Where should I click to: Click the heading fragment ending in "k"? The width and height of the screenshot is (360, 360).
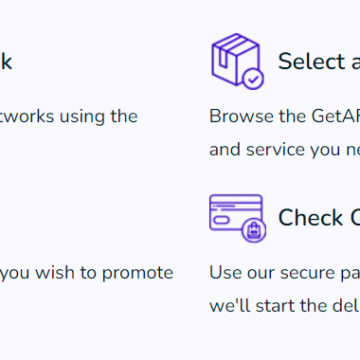click(x=6, y=61)
